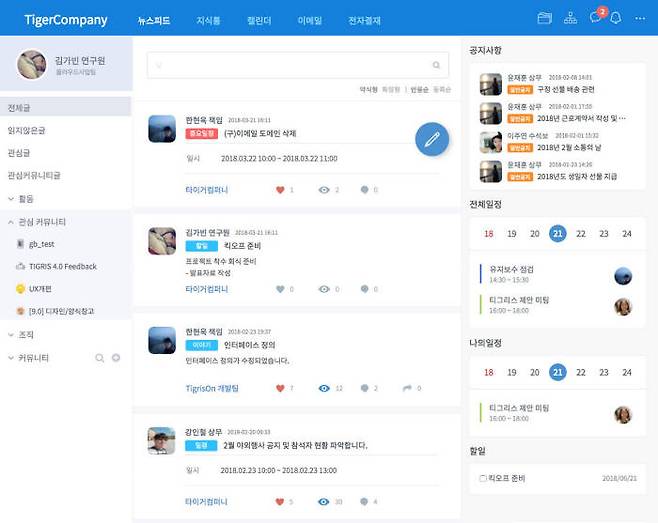Click the UX개편 yellow icon

20,289
